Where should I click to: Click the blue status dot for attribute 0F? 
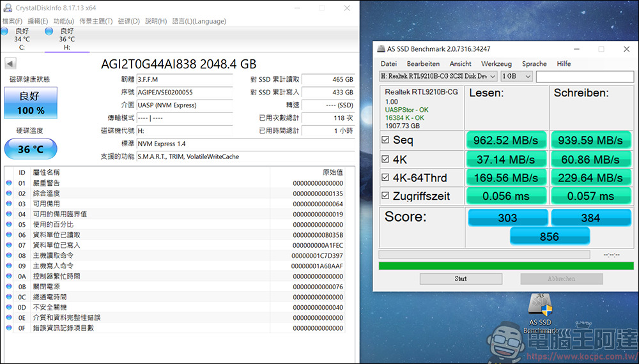pos(9,328)
